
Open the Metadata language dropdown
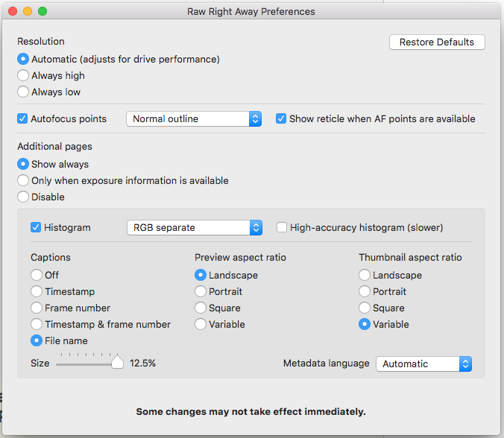pyautogui.click(x=423, y=364)
